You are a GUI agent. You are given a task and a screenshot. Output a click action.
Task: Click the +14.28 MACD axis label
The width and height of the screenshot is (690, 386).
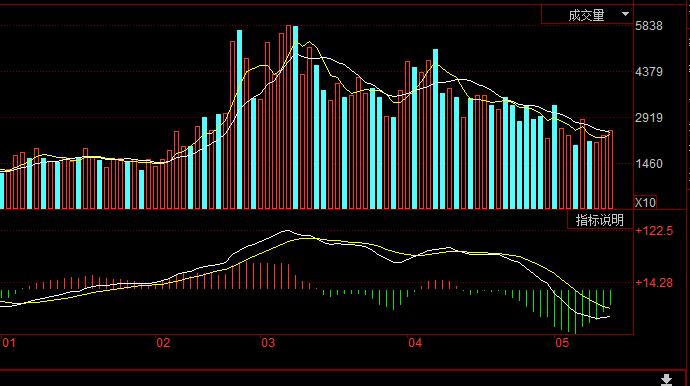(x=654, y=283)
